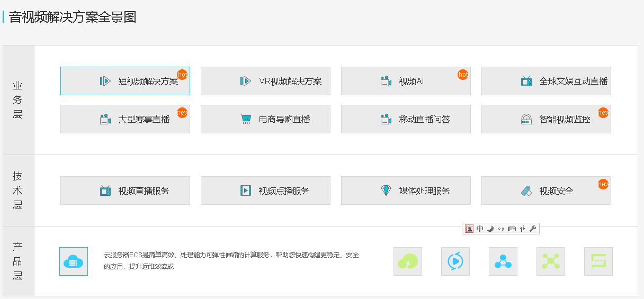Toggle the punctuation mode icon in IME bar
Image resolution: width=644 pixels, height=299 pixels.
point(501,229)
